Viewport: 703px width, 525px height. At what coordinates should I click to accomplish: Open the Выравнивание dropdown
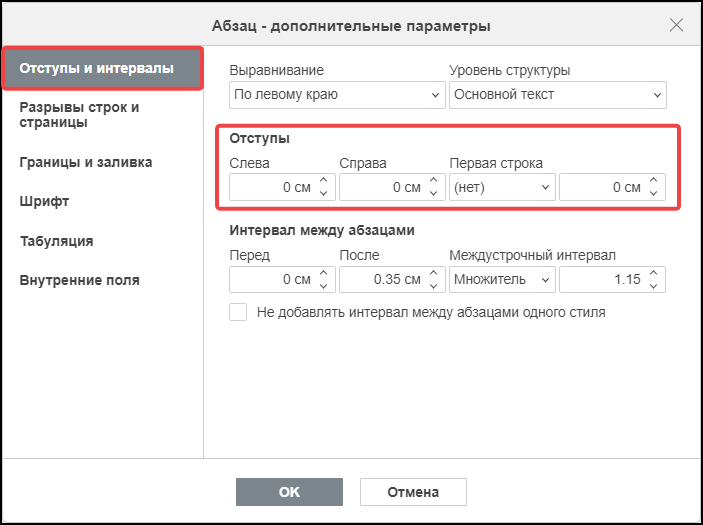coord(337,95)
